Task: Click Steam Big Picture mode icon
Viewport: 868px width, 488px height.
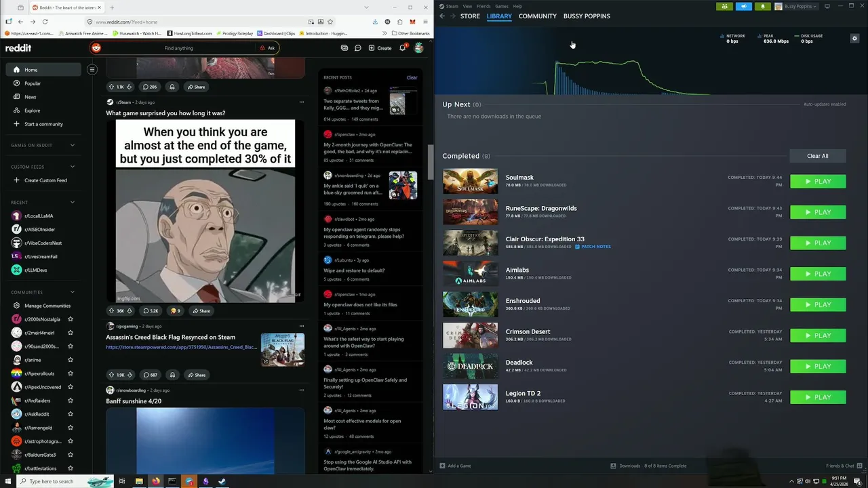Action: tap(827, 6)
